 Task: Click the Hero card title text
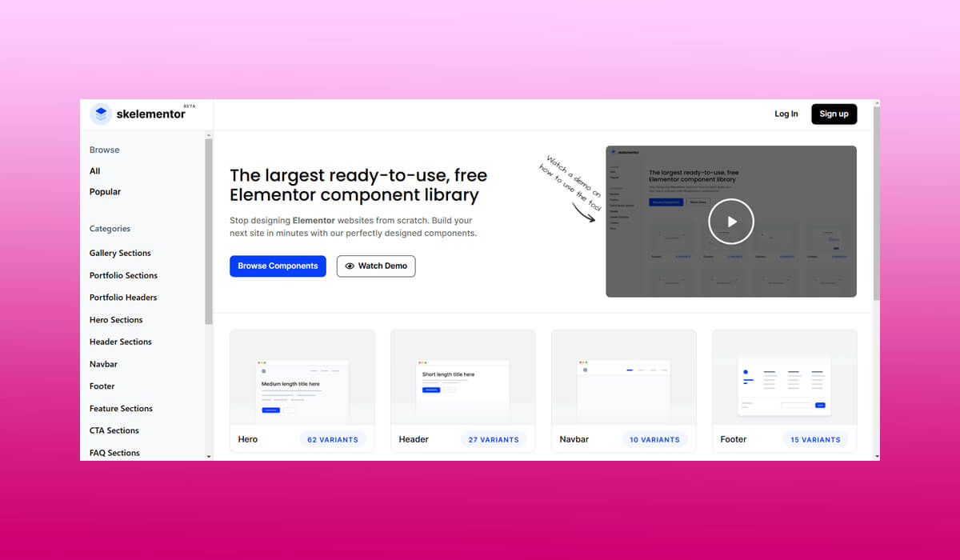pyautogui.click(x=248, y=439)
